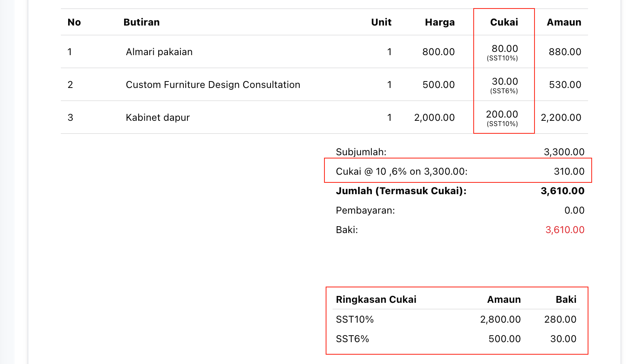This screenshot has width=644, height=364.
Task: Click the Ringkasan Cukai heading
Action: [376, 300]
